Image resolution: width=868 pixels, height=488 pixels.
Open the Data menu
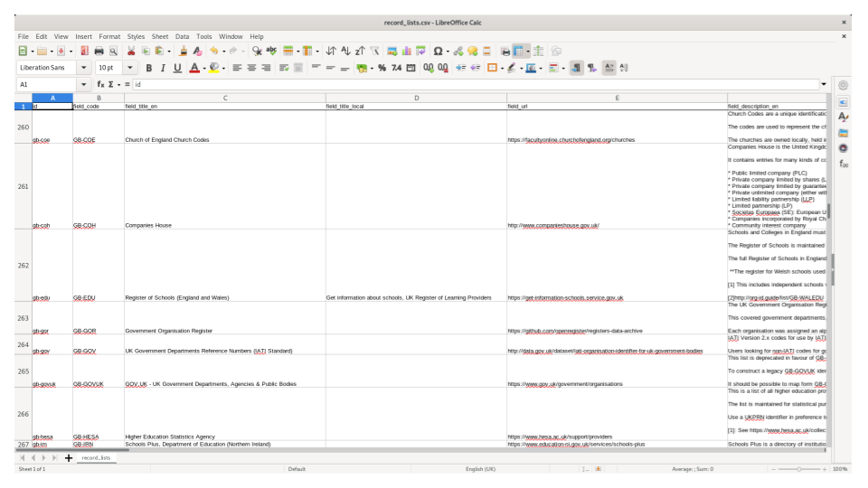182,36
